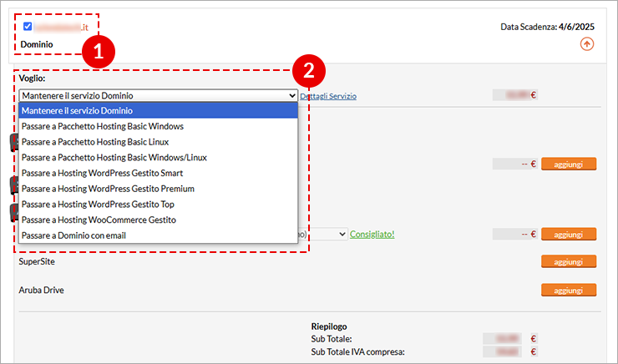Click the topmost aggiungi button
This screenshot has height=364, width=618.
569,164
